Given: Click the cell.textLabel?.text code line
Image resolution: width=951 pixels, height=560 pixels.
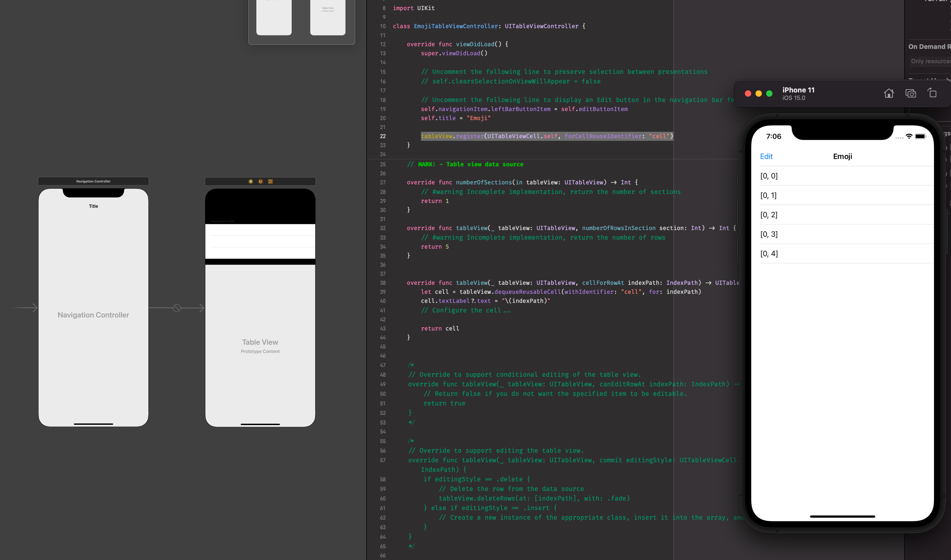Looking at the screenshot, I should pos(485,301).
